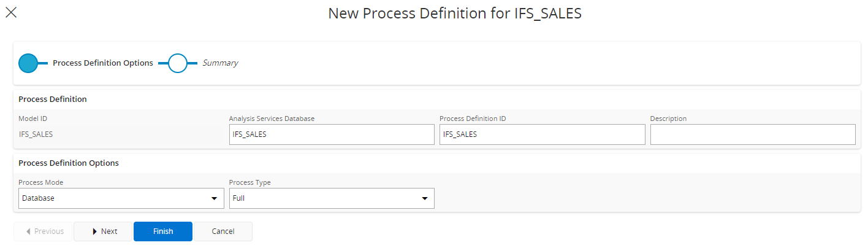Image resolution: width=868 pixels, height=245 pixels.
Task: Go to the Summary step label
Action: (220, 63)
